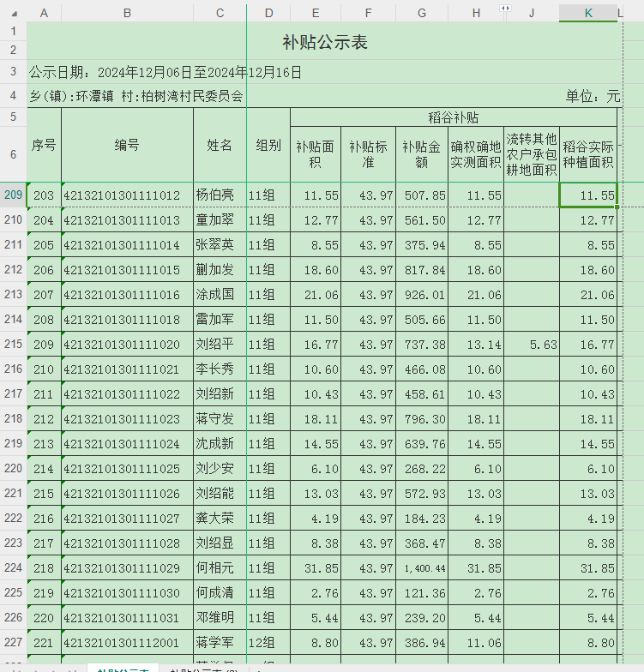This screenshot has height=672, width=644.
Task: Click the name cell 杨伯亮
Action: tap(220, 195)
